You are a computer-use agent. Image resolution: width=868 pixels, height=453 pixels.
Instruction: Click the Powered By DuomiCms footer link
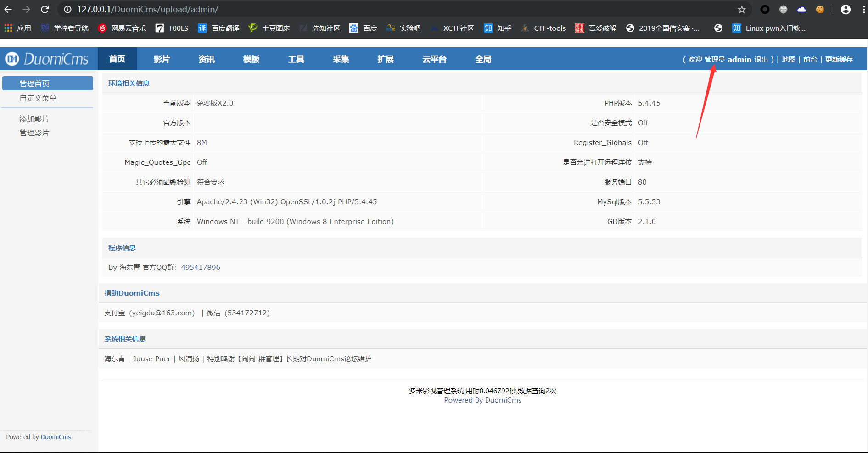(x=482, y=400)
